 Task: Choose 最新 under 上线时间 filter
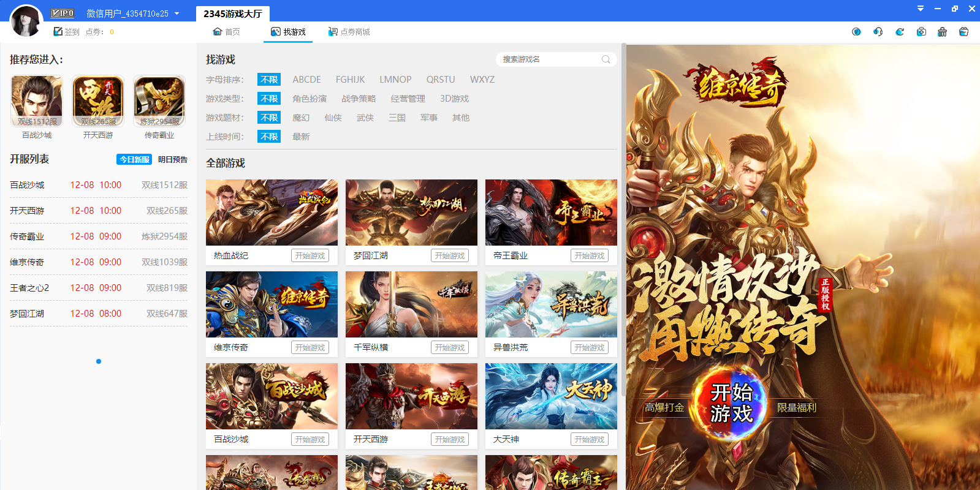pos(301,137)
